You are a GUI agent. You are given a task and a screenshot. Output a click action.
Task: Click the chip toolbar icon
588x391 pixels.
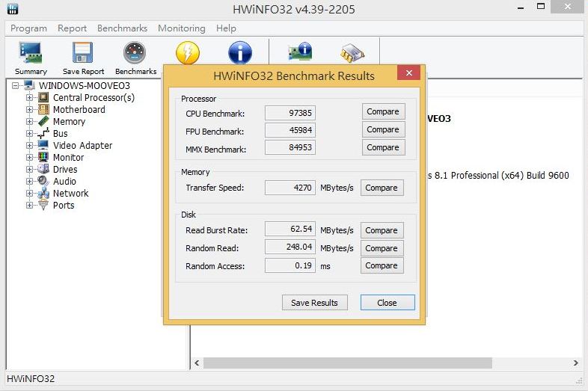(352, 53)
